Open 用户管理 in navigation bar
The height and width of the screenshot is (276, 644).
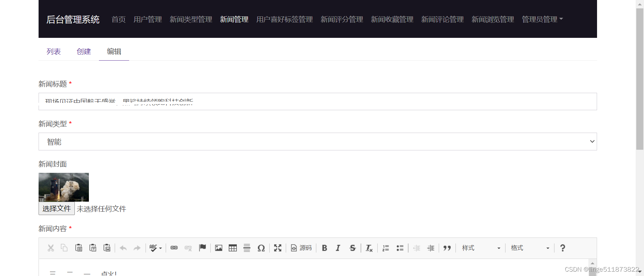(148, 19)
